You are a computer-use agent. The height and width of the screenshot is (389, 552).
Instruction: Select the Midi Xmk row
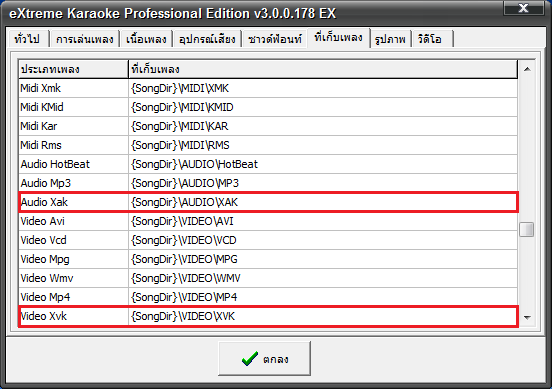268,88
